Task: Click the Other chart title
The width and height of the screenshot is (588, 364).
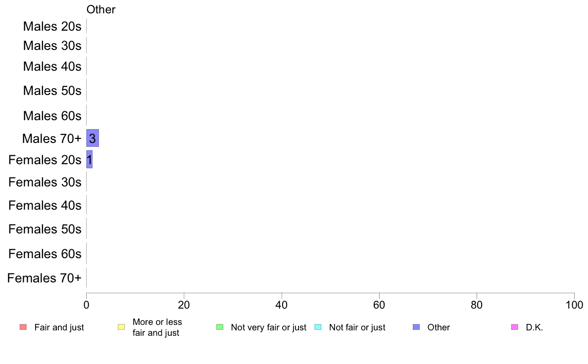Action: (101, 9)
